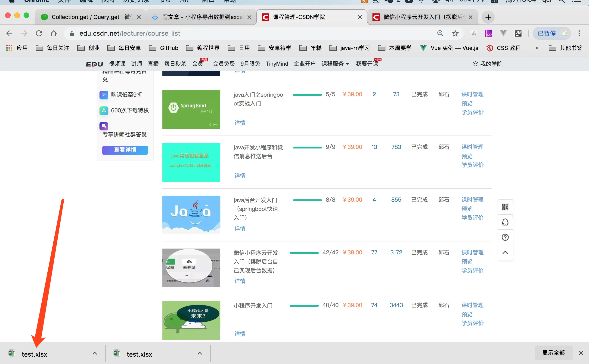The height and width of the screenshot is (364, 589).
Task: Click the bookmark star in address bar
Action: click(x=455, y=33)
